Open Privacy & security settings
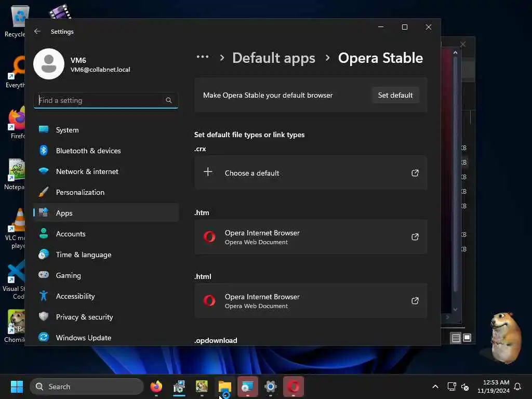This screenshot has width=532, height=399. 106,317
